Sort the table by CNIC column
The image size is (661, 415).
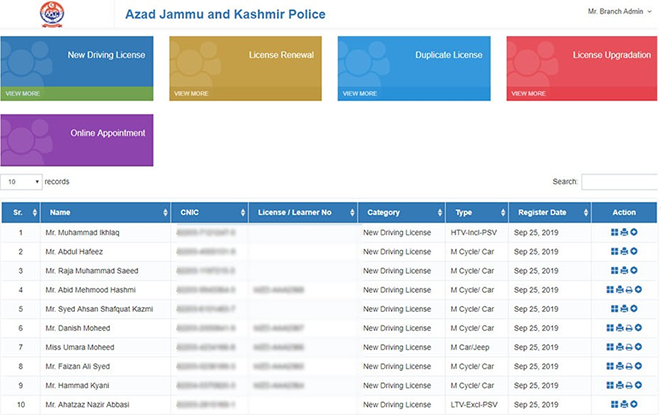click(x=210, y=213)
